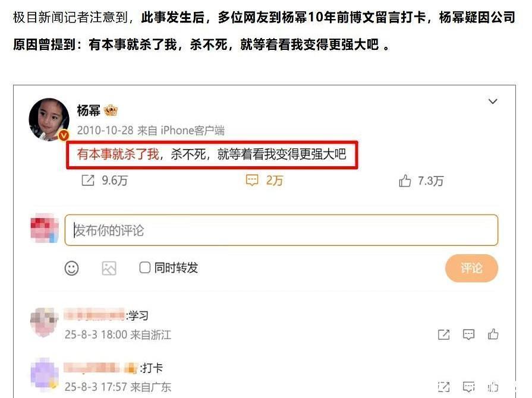Open the 学习 commenter's blurred avatar

point(45,322)
